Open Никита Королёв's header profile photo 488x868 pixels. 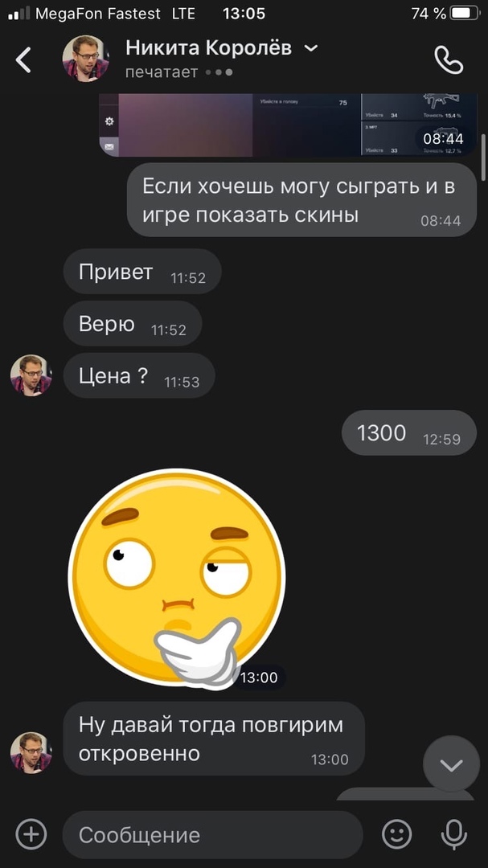click(84, 59)
